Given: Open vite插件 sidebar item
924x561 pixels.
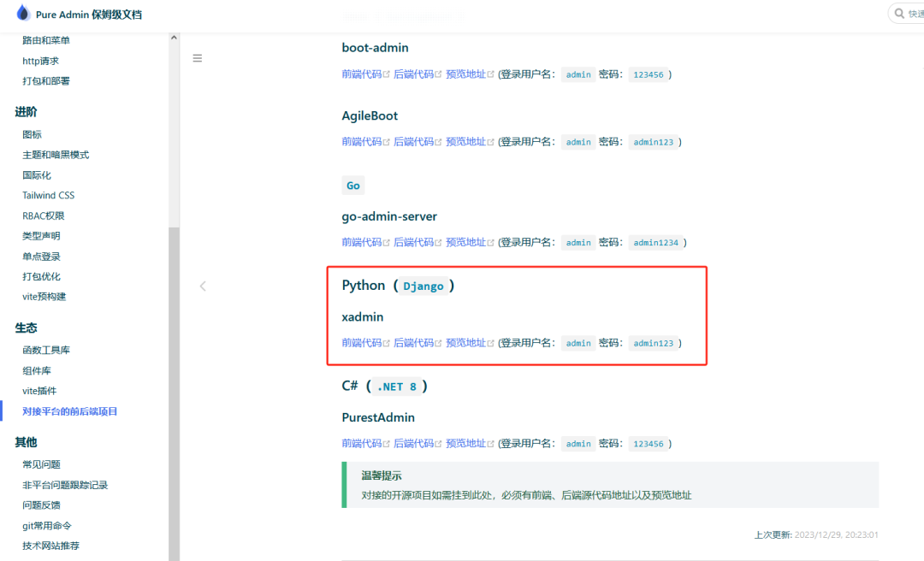Looking at the screenshot, I should (39, 391).
